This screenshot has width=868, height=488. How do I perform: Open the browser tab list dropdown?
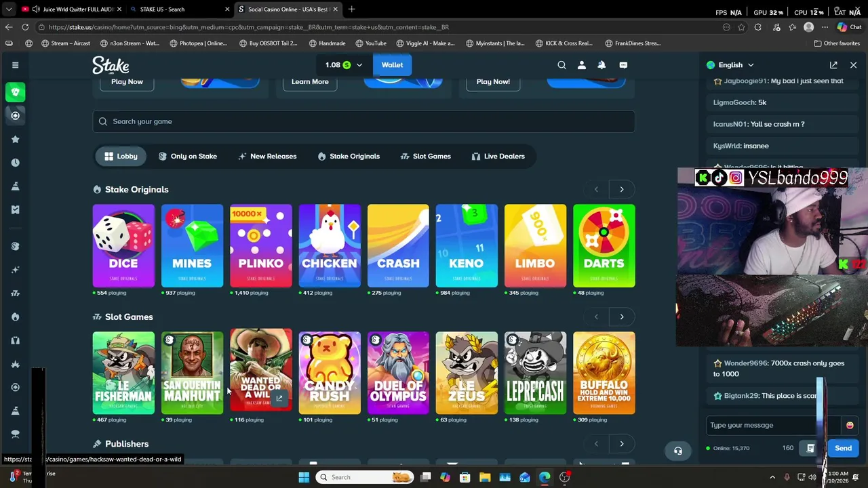point(8,9)
